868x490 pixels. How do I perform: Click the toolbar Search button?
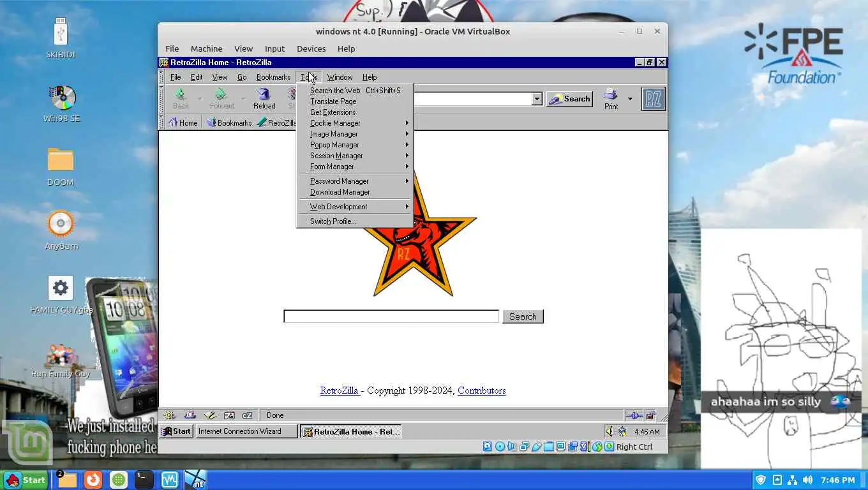[570, 99]
